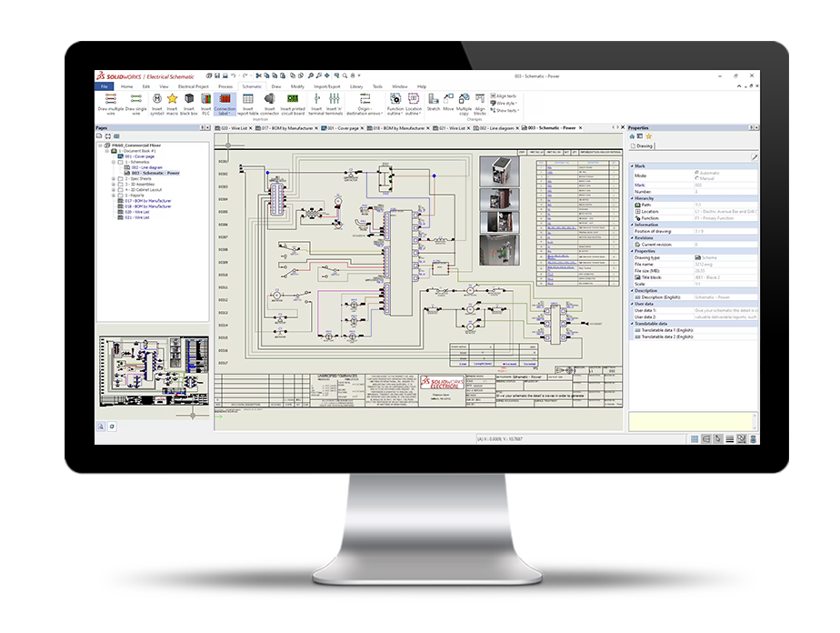Click the pencil edit icon in Properties
840x633 pixels.
coord(755,157)
